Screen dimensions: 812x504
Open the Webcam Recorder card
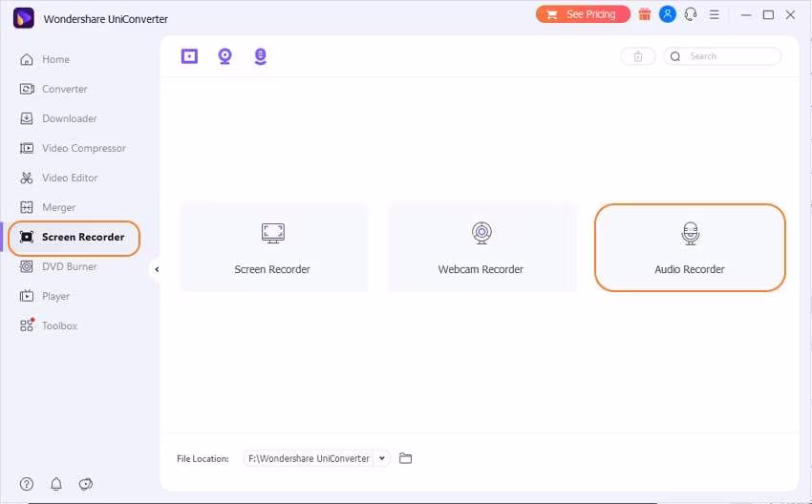pyautogui.click(x=481, y=247)
